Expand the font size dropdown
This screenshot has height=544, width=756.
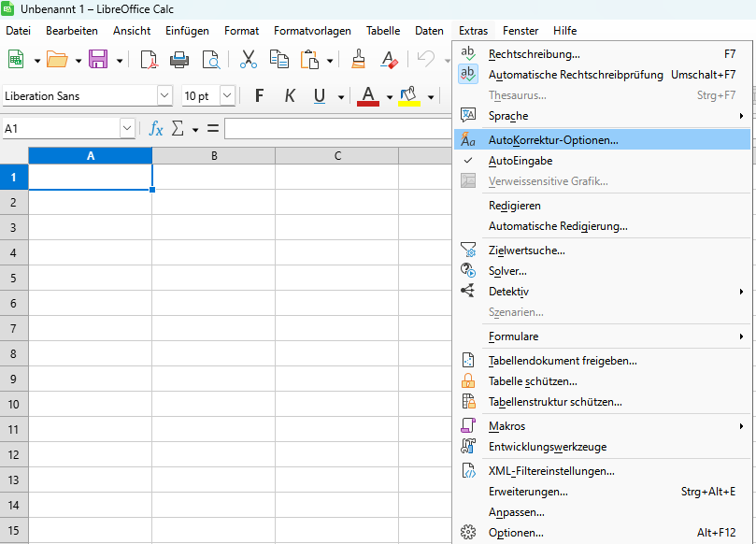[x=226, y=95]
